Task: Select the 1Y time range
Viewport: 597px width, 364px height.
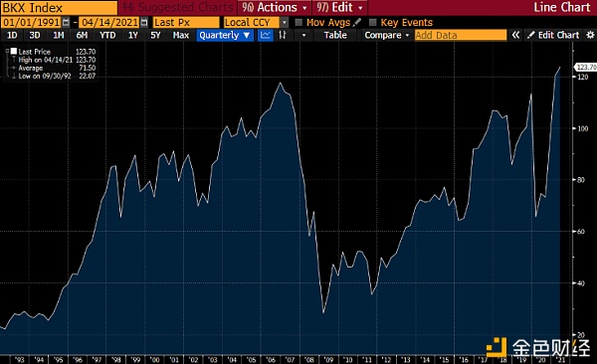Action: (x=133, y=36)
